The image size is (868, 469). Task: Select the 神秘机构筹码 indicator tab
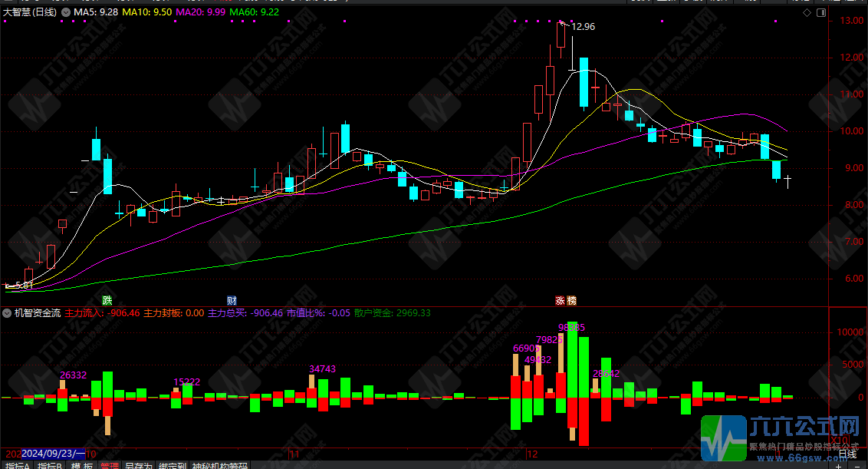(220, 465)
